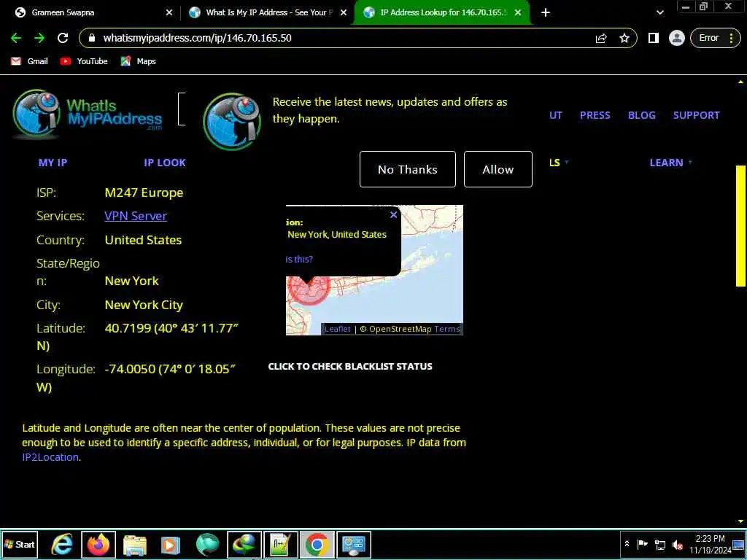747x560 pixels.
Task: Open the Action Center flag icon
Action: coord(642,544)
